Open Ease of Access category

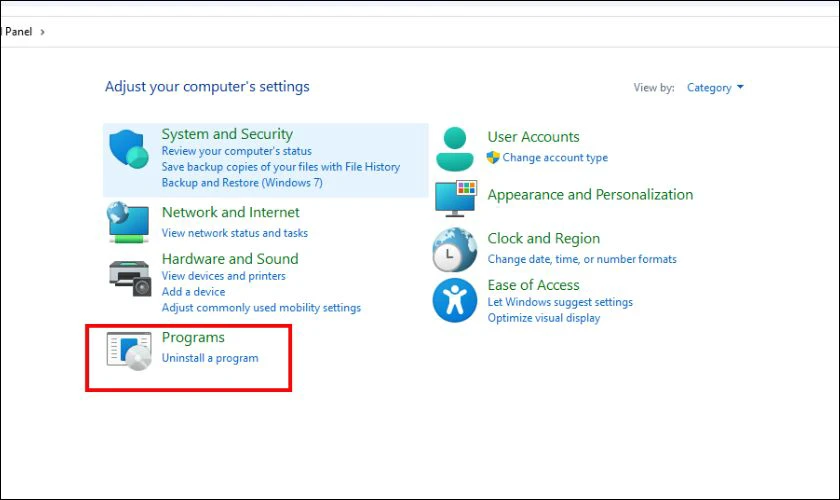534,285
